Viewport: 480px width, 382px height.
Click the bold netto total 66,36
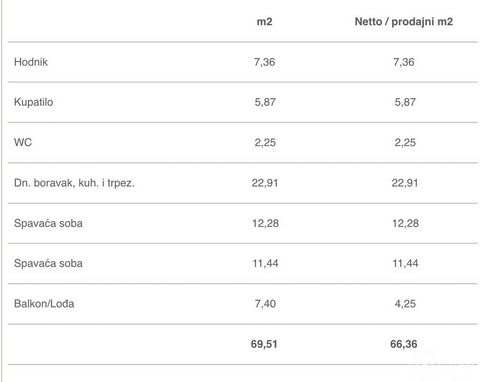404,344
